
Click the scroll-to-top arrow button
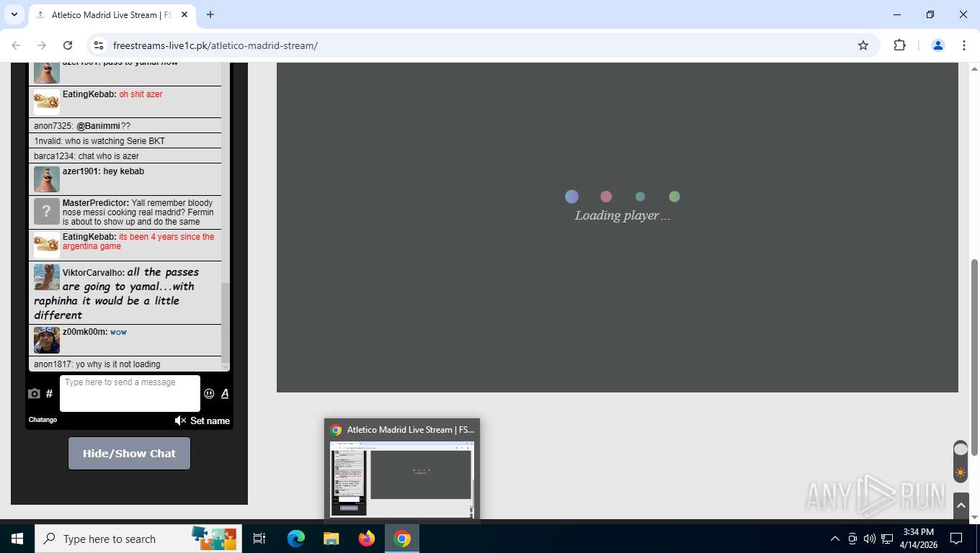point(961,505)
